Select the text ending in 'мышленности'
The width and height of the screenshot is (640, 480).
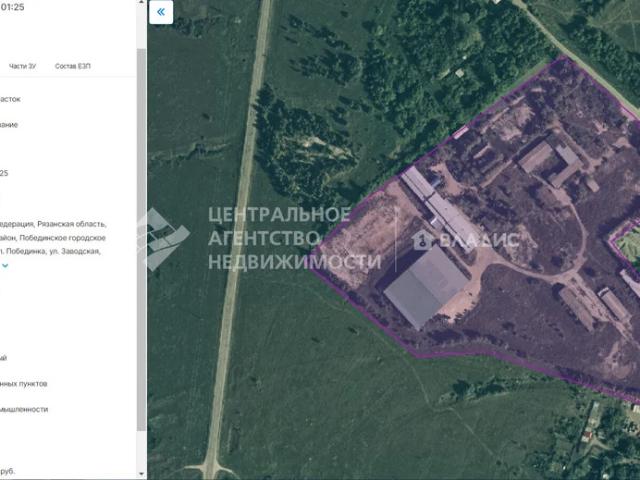[x=24, y=409]
